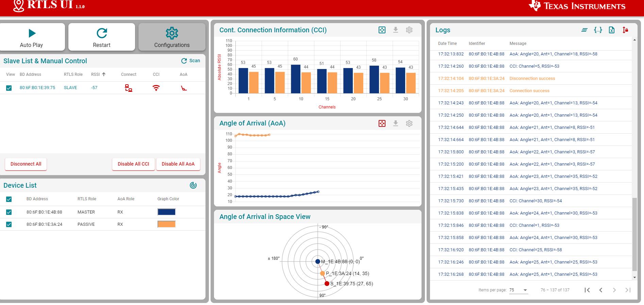This screenshot has width=644, height=305.
Task: Click the AoA angle icon for the slave
Action: [184, 88]
